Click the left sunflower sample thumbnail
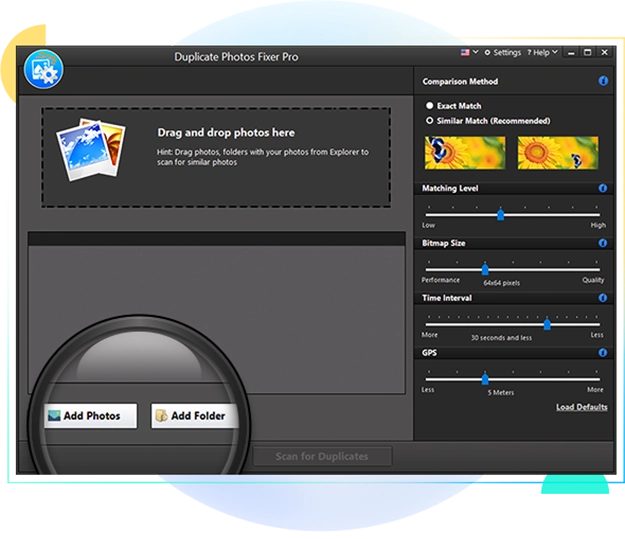This screenshot has height=539, width=625. [x=465, y=153]
